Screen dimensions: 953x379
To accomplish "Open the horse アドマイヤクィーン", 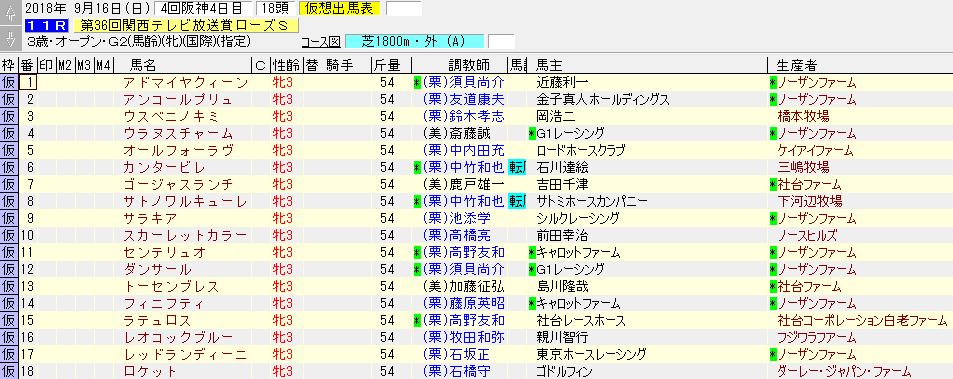I will point(185,83).
